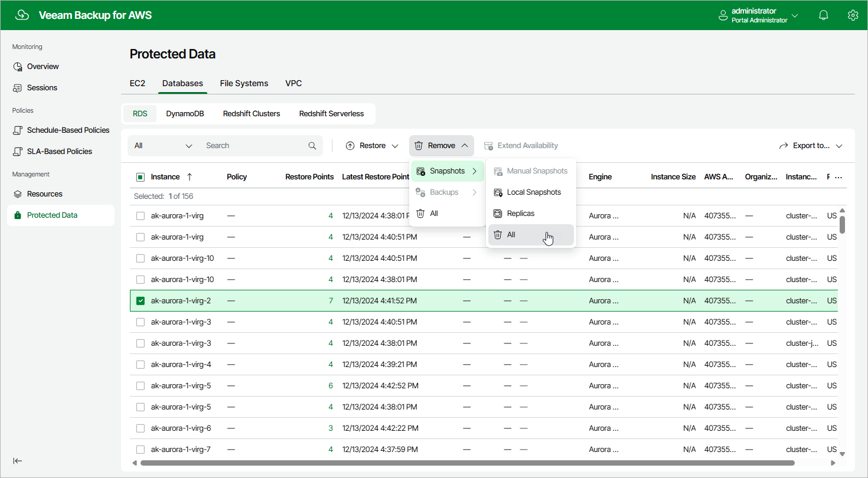Image resolution: width=868 pixels, height=478 pixels.
Task: Expand the Restore dropdown chevron
Action: [395, 146]
